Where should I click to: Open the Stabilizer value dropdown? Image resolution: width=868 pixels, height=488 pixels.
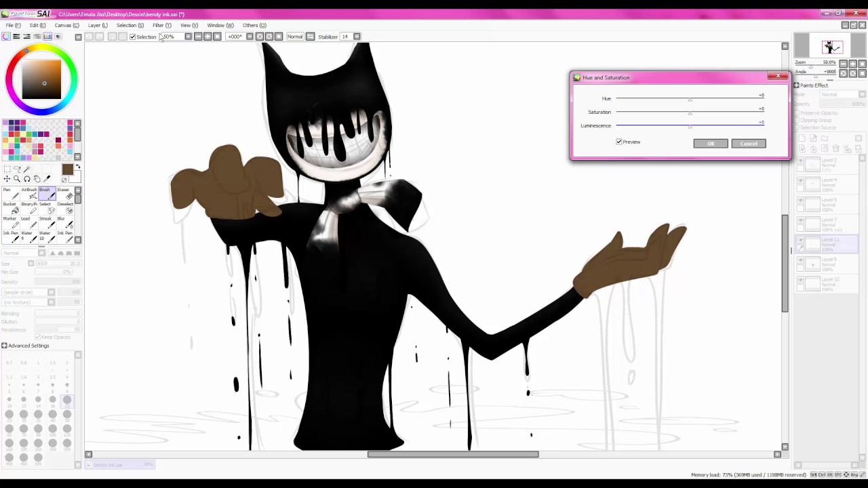pos(357,37)
